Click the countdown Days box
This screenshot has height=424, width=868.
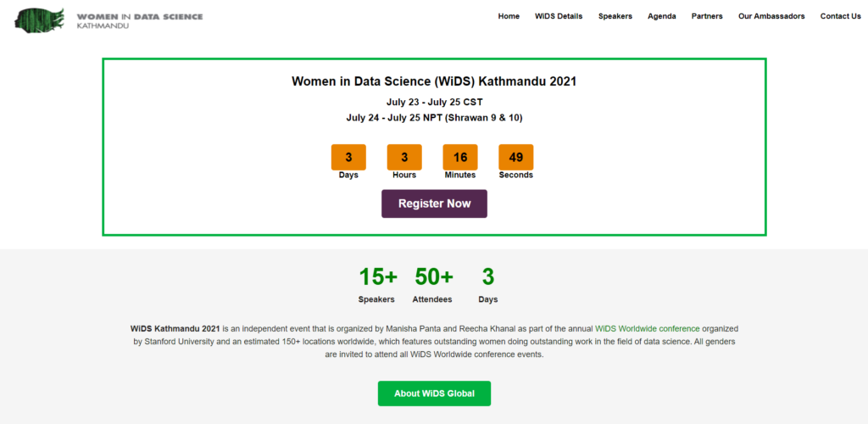pyautogui.click(x=348, y=157)
